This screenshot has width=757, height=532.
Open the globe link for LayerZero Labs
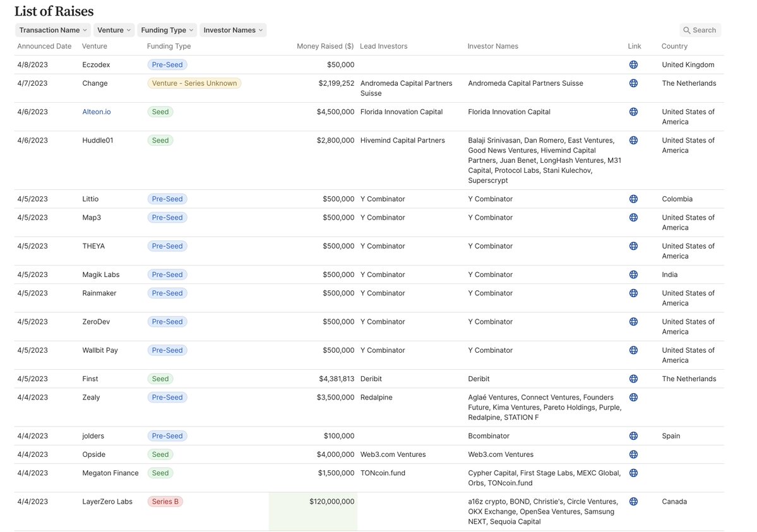633,502
